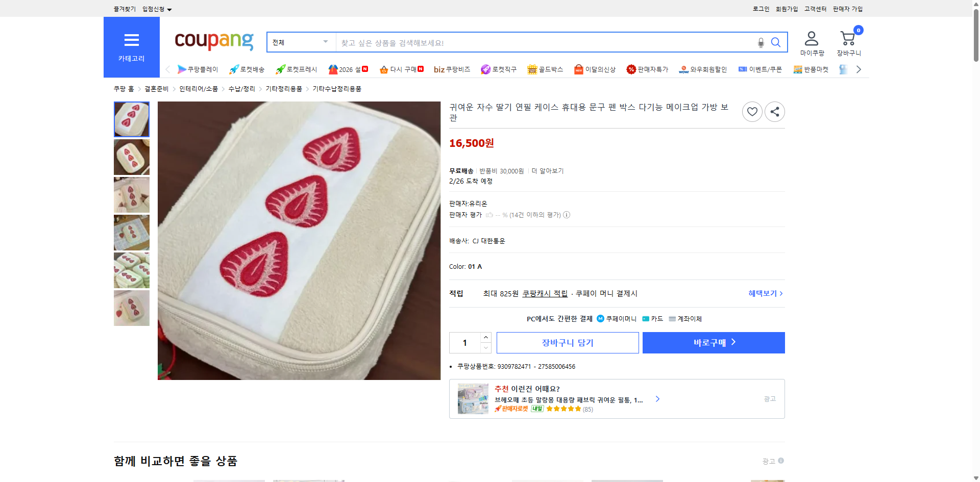
Task: Open the 전체 search category dropdown
Action: (x=300, y=42)
